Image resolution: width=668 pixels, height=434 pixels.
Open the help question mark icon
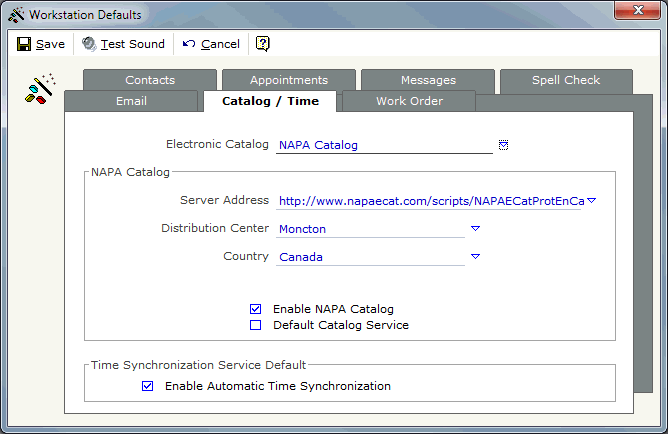262,44
